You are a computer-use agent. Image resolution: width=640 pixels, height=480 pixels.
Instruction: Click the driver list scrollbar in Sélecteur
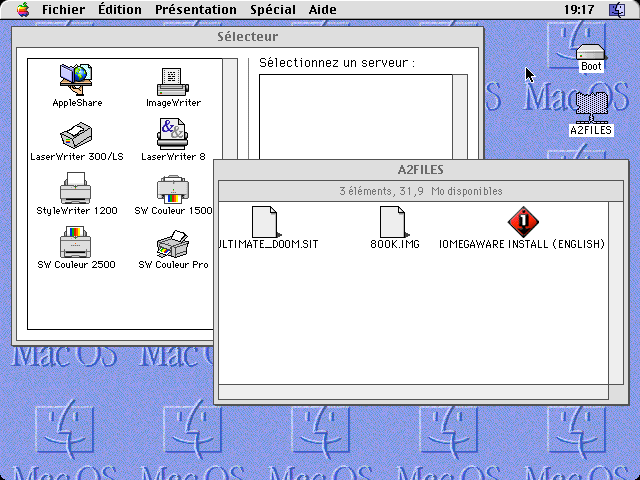[x=230, y=109]
